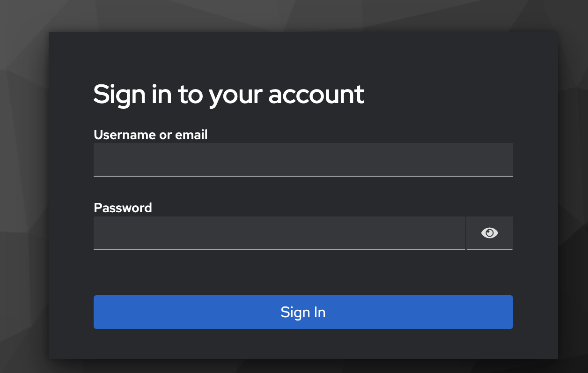Click the Username or email label
588x373 pixels.
point(150,135)
